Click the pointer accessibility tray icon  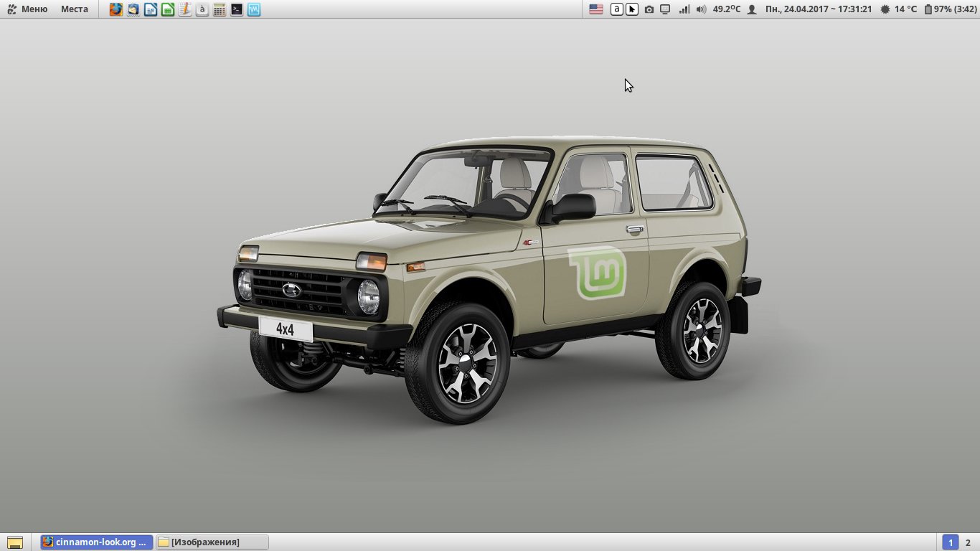click(632, 9)
